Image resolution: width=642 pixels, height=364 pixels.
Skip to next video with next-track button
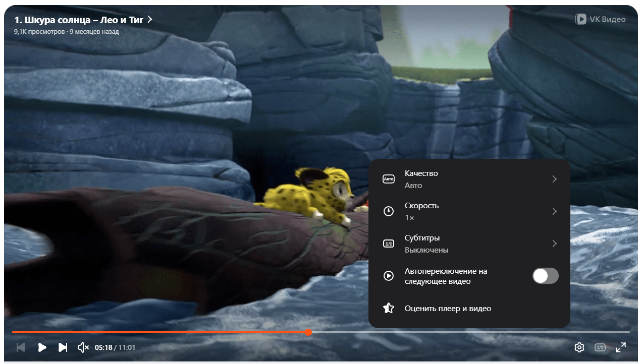point(62,347)
